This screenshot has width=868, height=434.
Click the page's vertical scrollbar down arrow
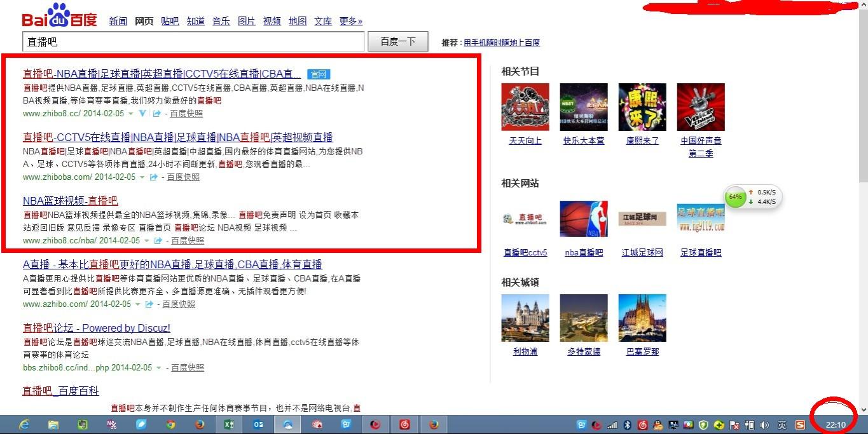tap(863, 409)
